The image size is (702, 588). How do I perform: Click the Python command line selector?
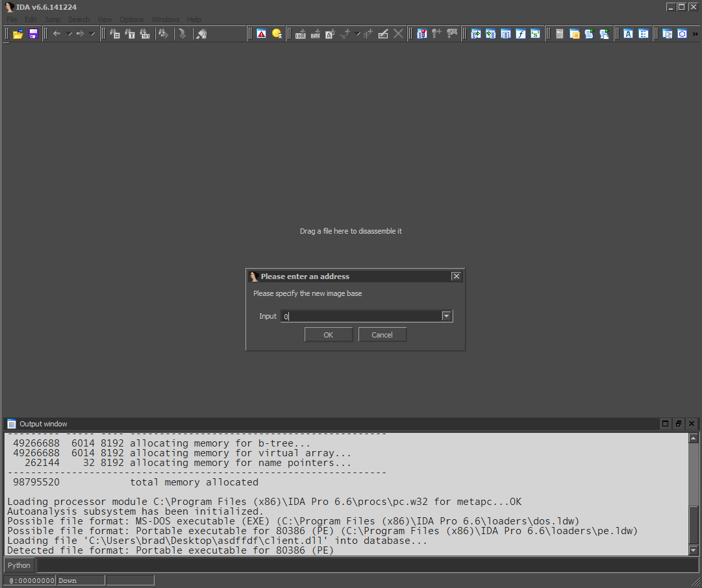pyautogui.click(x=19, y=565)
